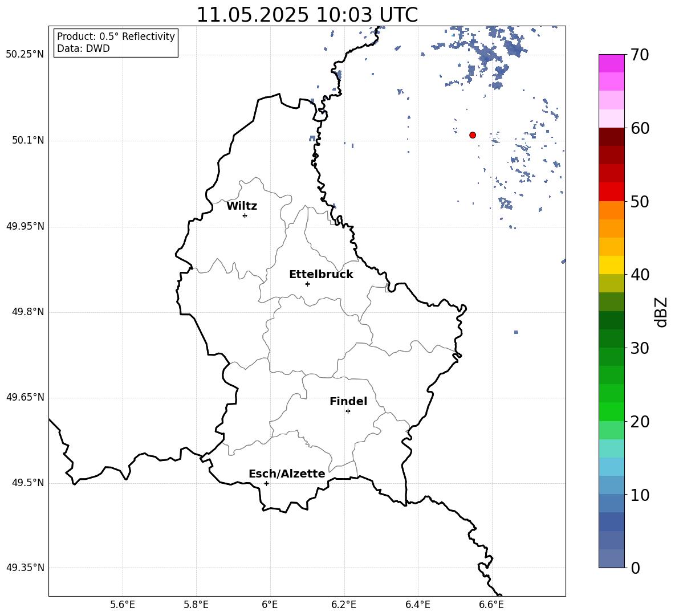Click the Findel plus marker

(348, 411)
